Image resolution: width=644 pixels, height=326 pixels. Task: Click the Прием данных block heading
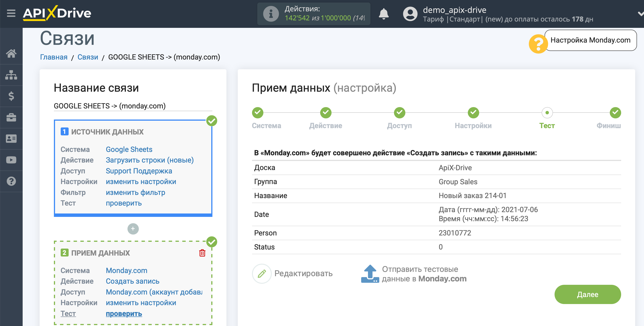point(101,253)
